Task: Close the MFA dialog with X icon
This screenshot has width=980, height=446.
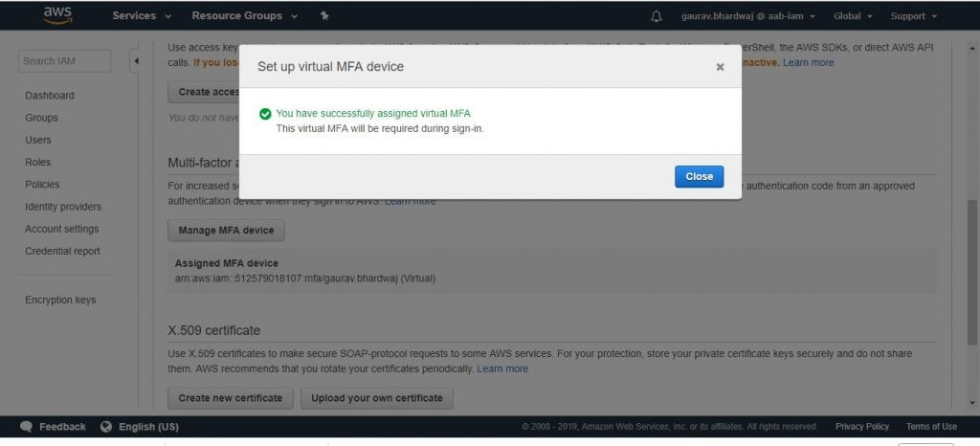Action: click(720, 67)
